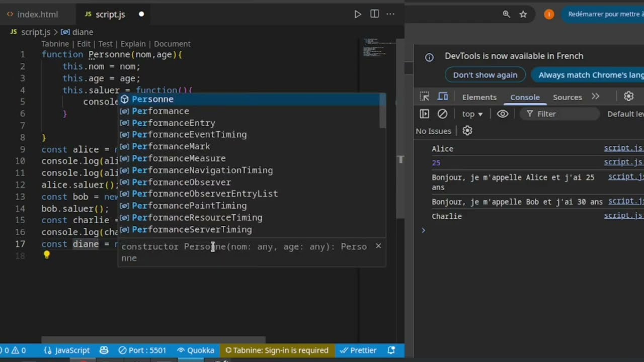Image resolution: width=644 pixels, height=362 pixels.
Task: Choose the PerformanceNavigationTiming suggestion
Action: pyautogui.click(x=249, y=170)
